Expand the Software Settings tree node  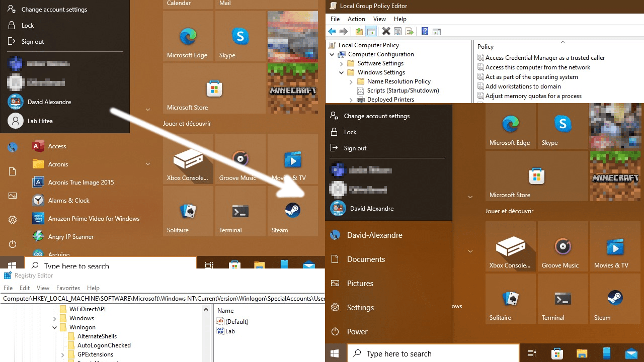pyautogui.click(x=342, y=63)
